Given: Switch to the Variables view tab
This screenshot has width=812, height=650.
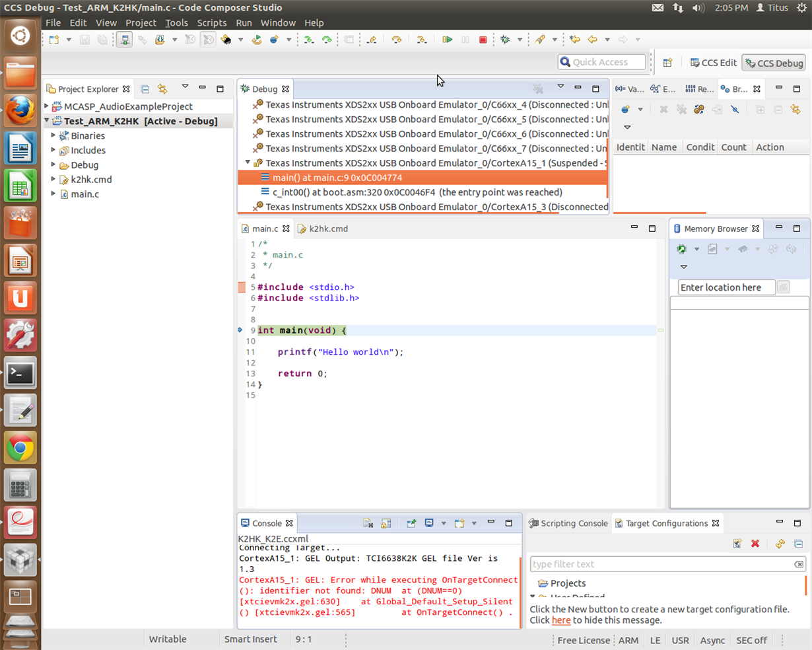Looking at the screenshot, I should click(x=629, y=89).
